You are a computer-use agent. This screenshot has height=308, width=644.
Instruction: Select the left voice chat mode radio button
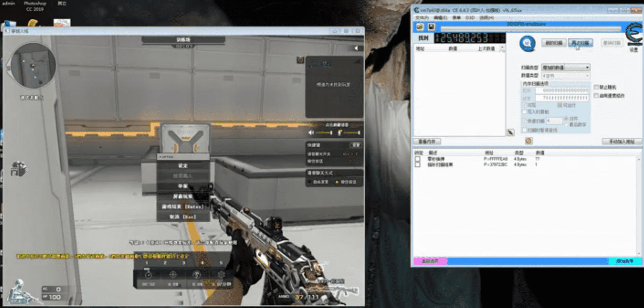pos(309,182)
